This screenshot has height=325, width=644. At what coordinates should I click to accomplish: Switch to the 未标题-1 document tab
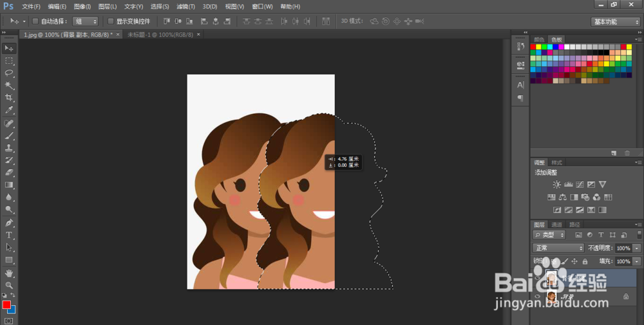[x=160, y=35]
